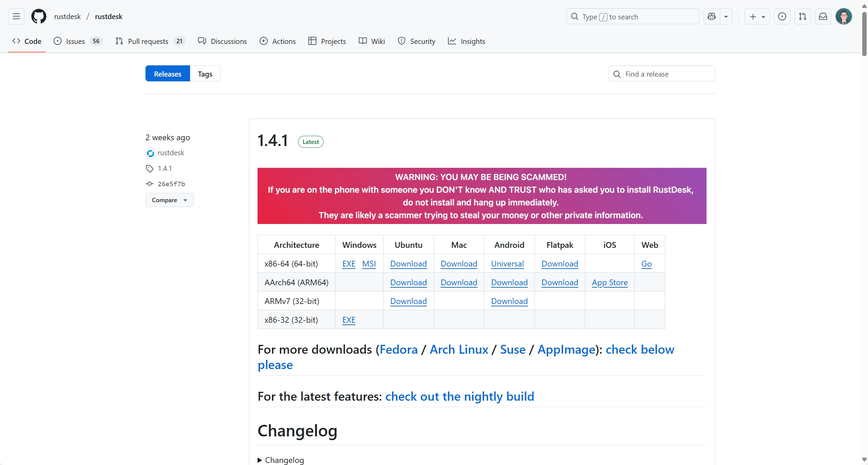The height and width of the screenshot is (465, 868).
Task: Open the Pull requests tab
Action: pyautogui.click(x=148, y=41)
